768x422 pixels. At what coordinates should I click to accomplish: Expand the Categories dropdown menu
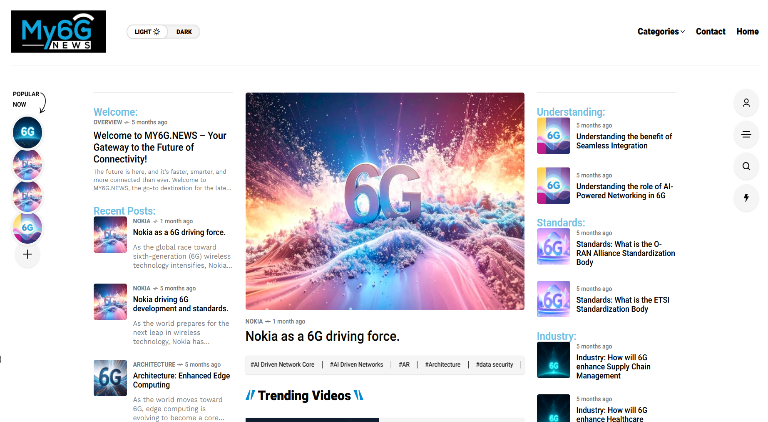(x=661, y=32)
